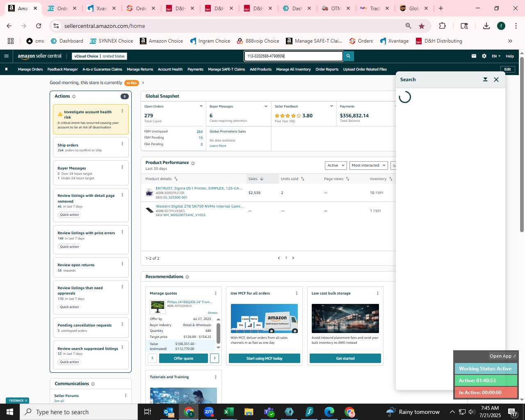Expand the Buyer Messages snapshot dropdown

point(266,106)
